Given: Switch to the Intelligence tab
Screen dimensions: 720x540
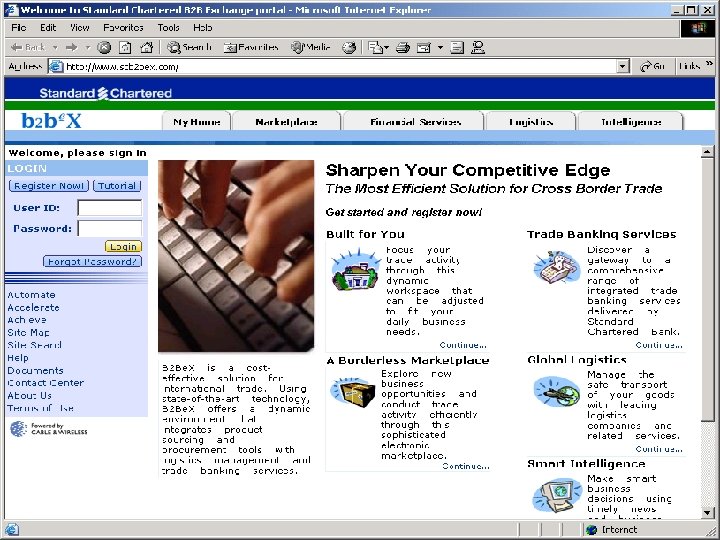Looking at the screenshot, I should [631, 122].
